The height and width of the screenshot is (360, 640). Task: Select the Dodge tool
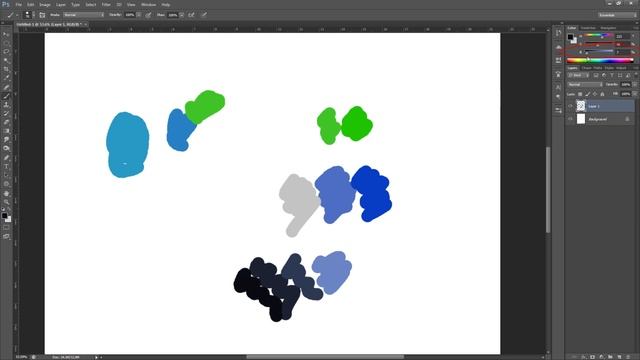point(6,148)
